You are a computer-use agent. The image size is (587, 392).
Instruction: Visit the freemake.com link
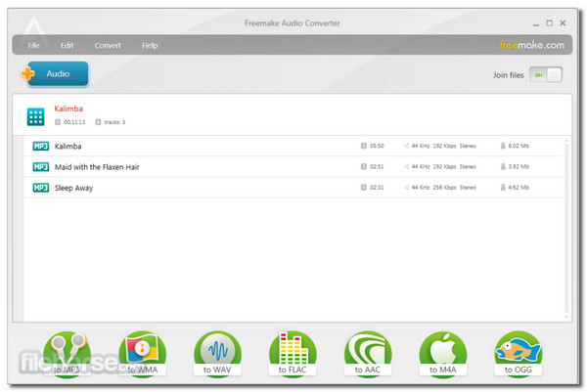point(531,45)
